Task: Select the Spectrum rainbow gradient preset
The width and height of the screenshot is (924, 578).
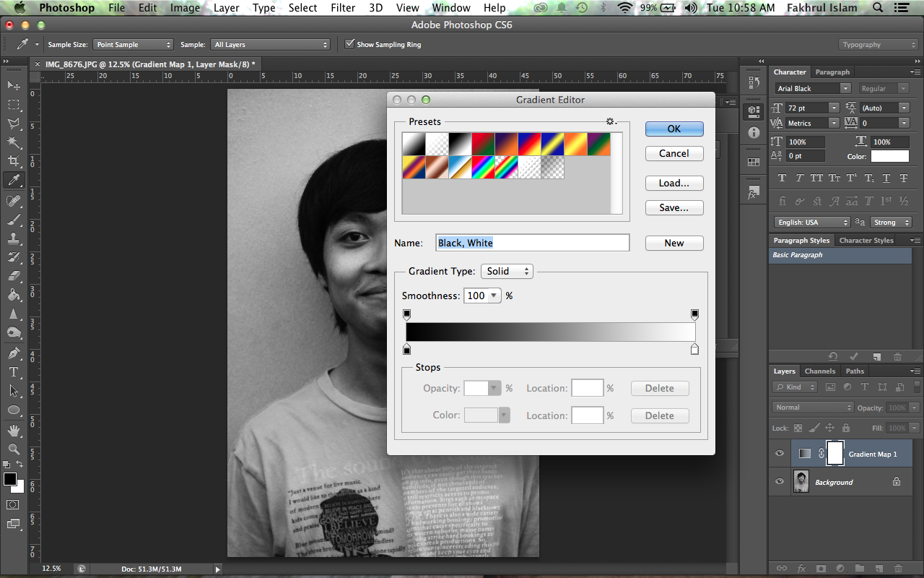Action: pyautogui.click(x=483, y=168)
